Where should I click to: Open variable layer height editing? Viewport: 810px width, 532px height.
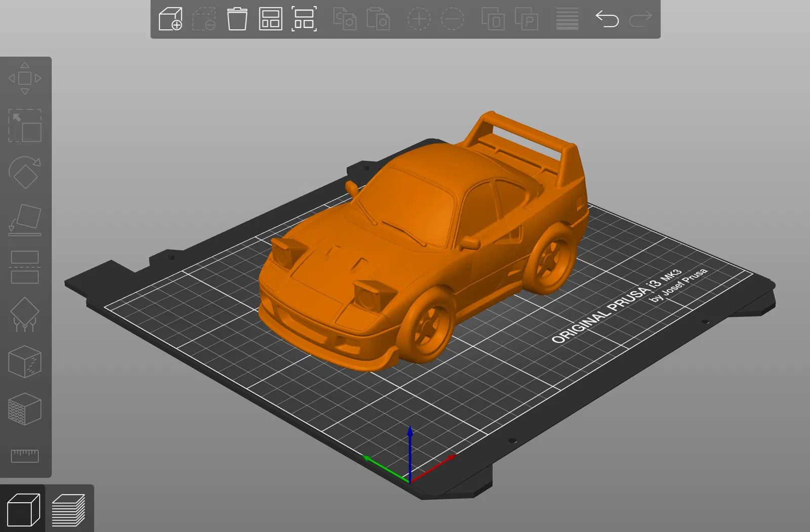[567, 19]
